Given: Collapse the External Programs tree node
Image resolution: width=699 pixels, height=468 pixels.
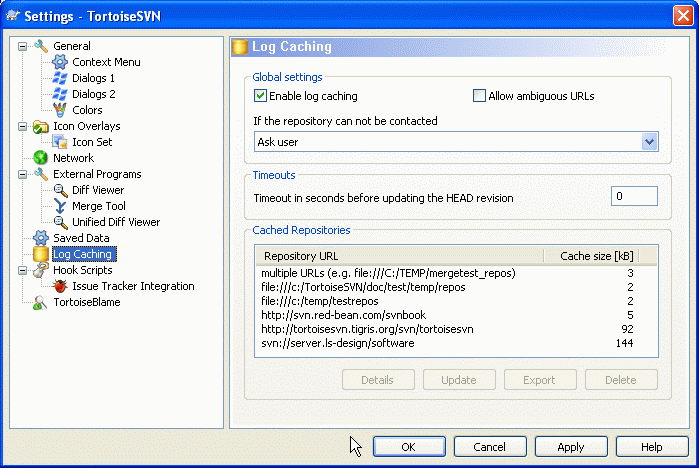Looking at the screenshot, I should 23,174.
